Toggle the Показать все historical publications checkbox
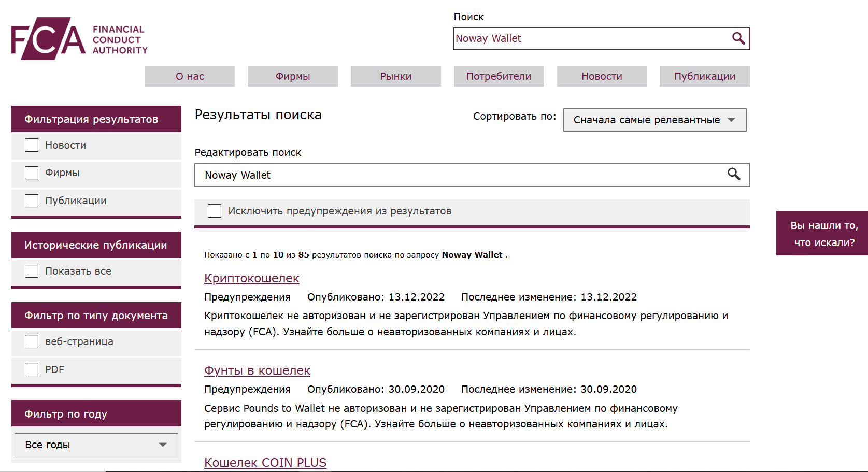Image resolution: width=868 pixels, height=472 pixels. click(x=32, y=271)
